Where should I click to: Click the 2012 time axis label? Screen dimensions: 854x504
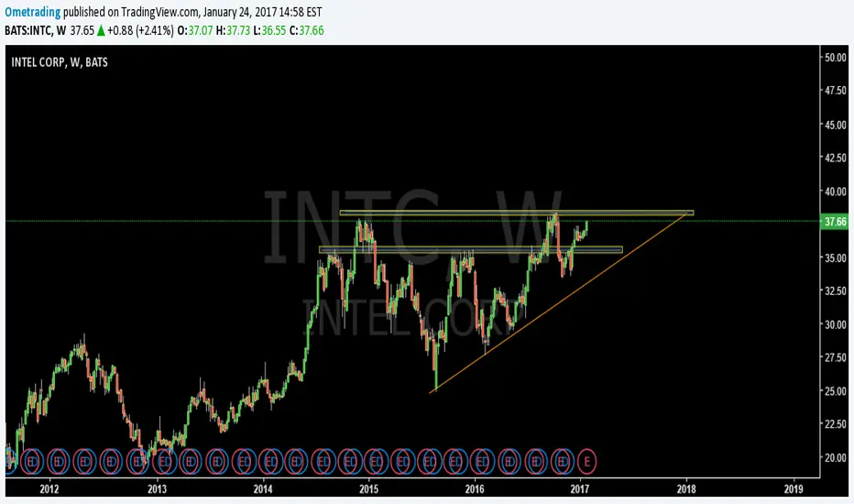tap(49, 488)
